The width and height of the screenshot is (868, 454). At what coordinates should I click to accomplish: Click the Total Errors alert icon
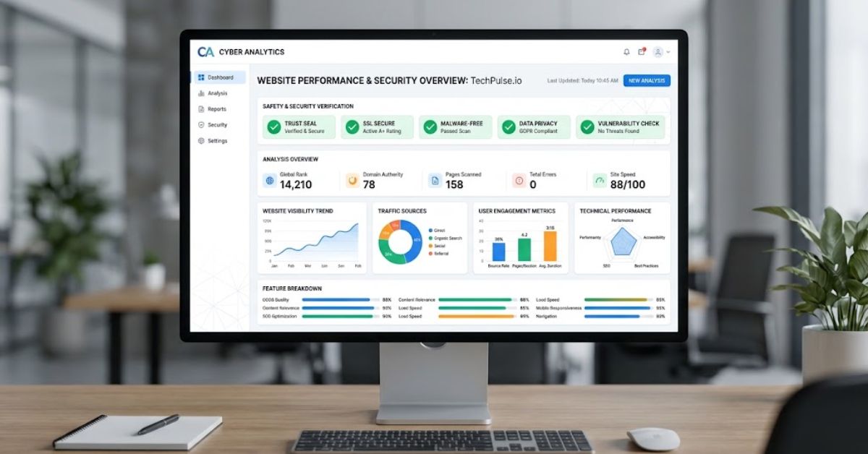tap(518, 180)
